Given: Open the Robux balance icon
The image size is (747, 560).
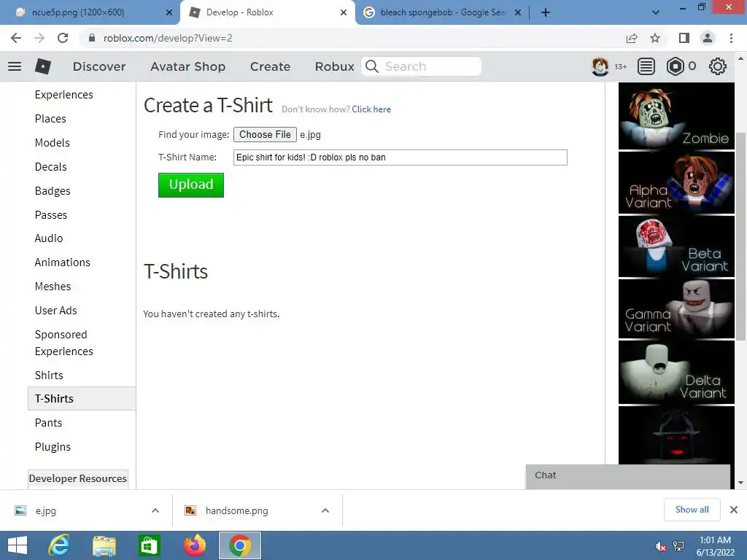Looking at the screenshot, I should (x=675, y=66).
